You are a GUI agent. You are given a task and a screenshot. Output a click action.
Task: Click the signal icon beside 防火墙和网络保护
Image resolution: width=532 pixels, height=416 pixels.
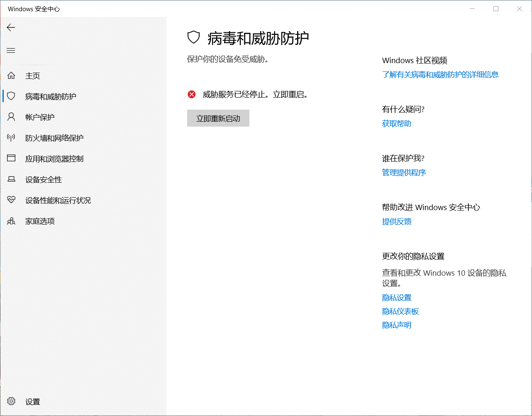click(11, 138)
